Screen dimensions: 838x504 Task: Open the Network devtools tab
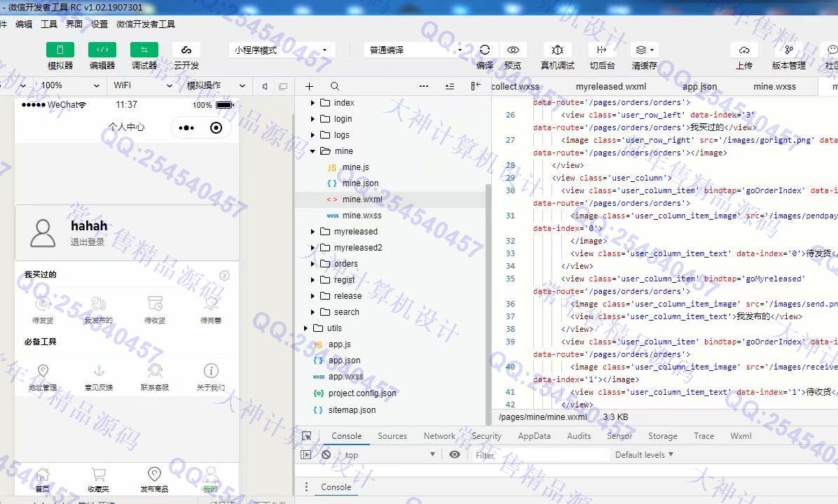(439, 435)
